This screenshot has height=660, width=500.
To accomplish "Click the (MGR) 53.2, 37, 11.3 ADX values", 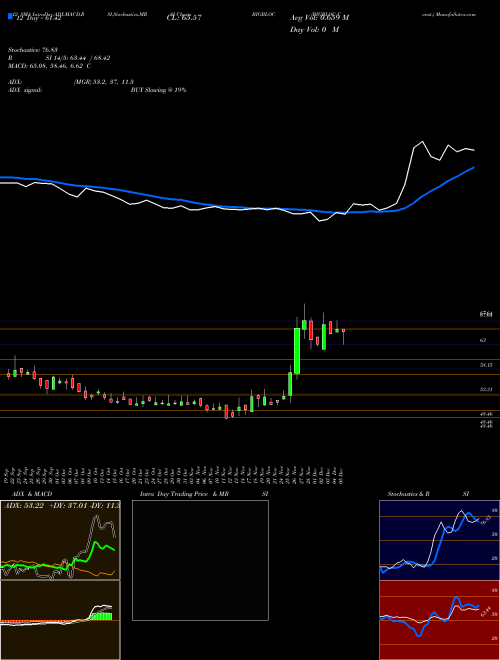I will 103,82.
